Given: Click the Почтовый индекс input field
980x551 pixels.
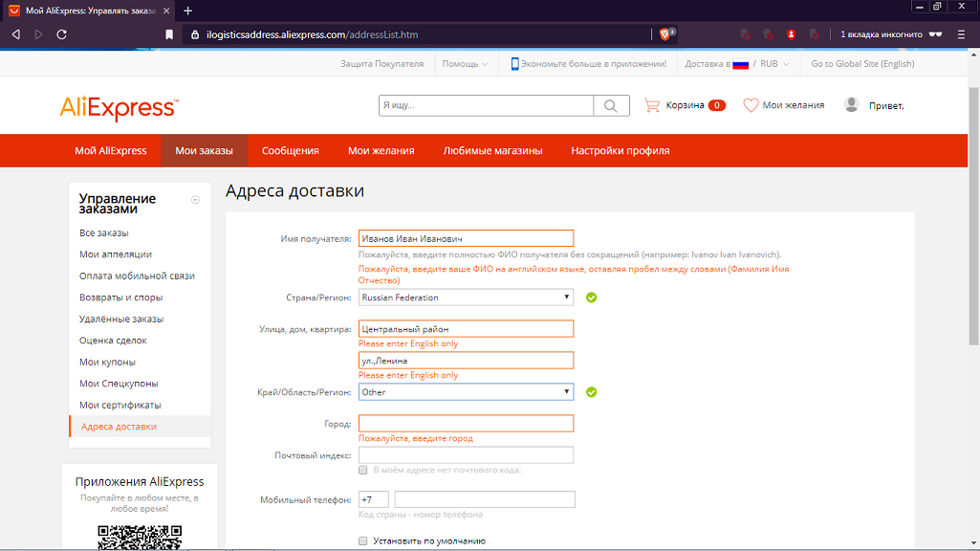Looking at the screenshot, I should click(466, 455).
